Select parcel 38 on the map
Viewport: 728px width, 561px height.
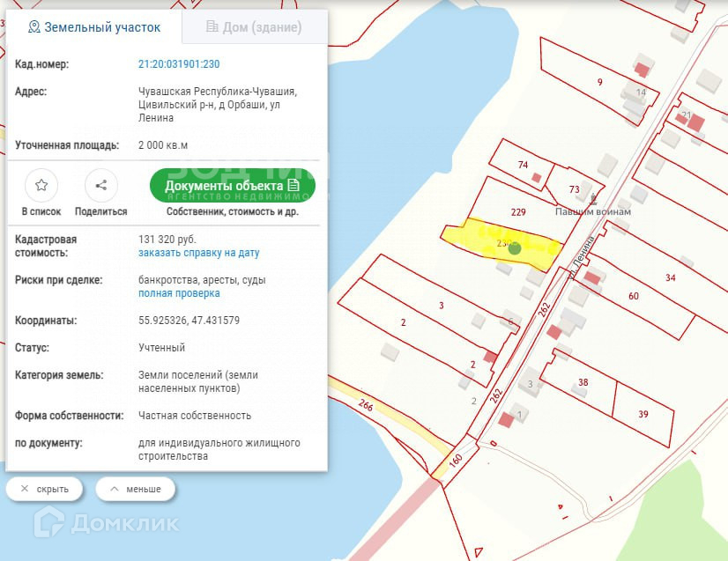583,382
